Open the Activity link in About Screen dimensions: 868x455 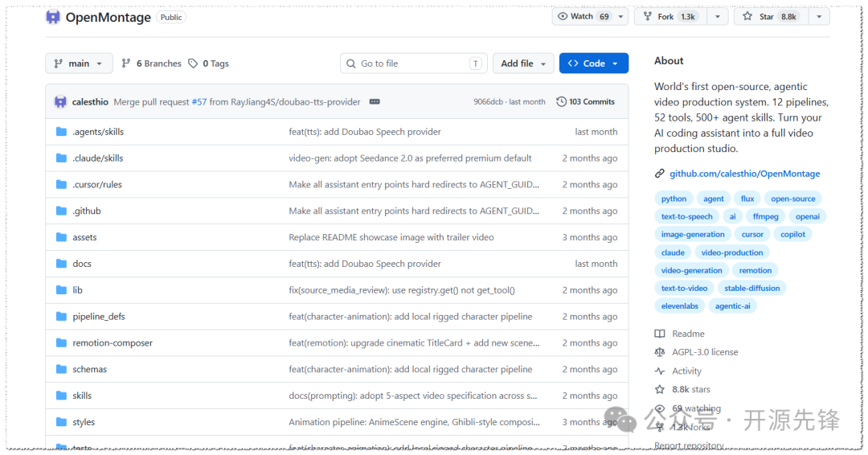[x=686, y=371]
